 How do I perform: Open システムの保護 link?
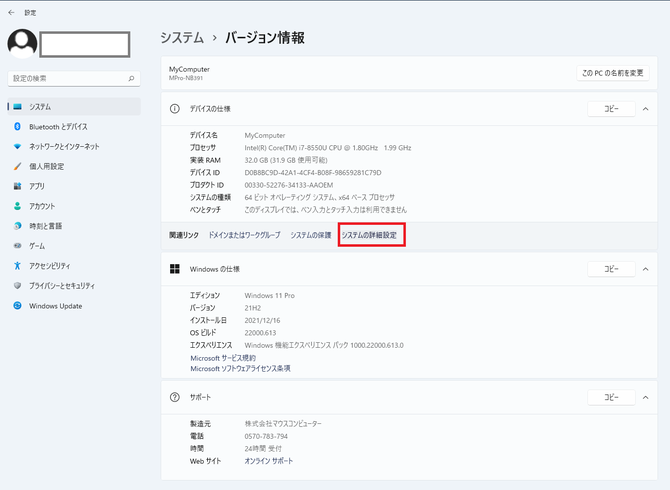311,235
